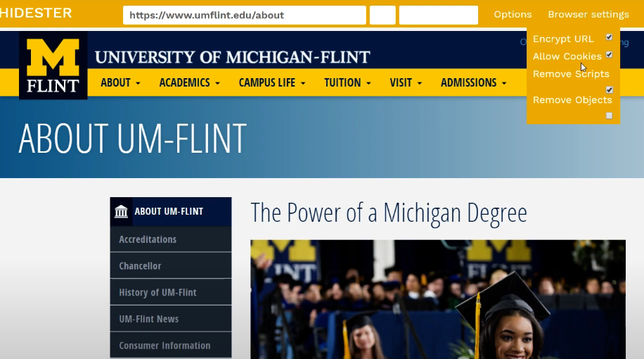Expand the Academics dropdown menu
Image resolution: width=644 pixels, height=359 pixels.
[189, 82]
